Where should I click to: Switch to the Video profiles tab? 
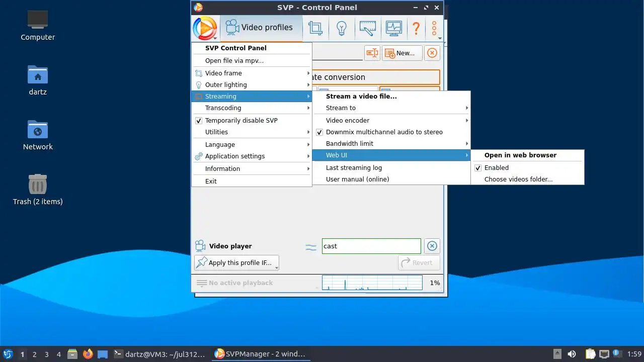[261, 28]
